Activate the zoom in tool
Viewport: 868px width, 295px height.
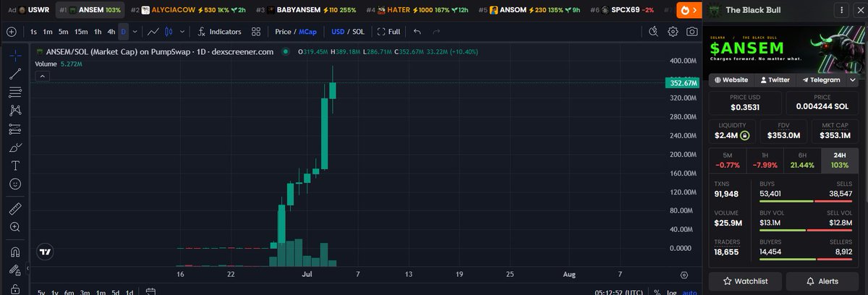(x=14, y=227)
